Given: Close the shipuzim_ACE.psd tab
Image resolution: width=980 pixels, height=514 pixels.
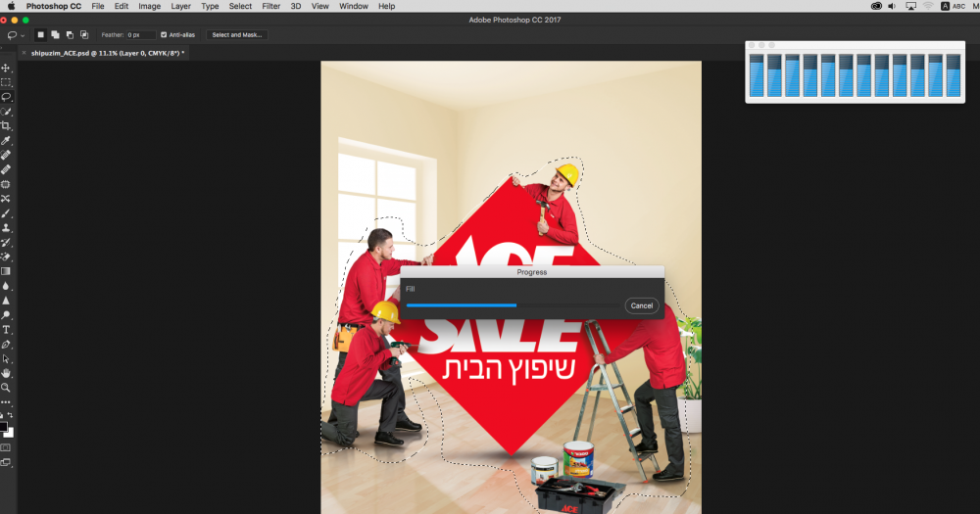Looking at the screenshot, I should pyautogui.click(x=24, y=53).
